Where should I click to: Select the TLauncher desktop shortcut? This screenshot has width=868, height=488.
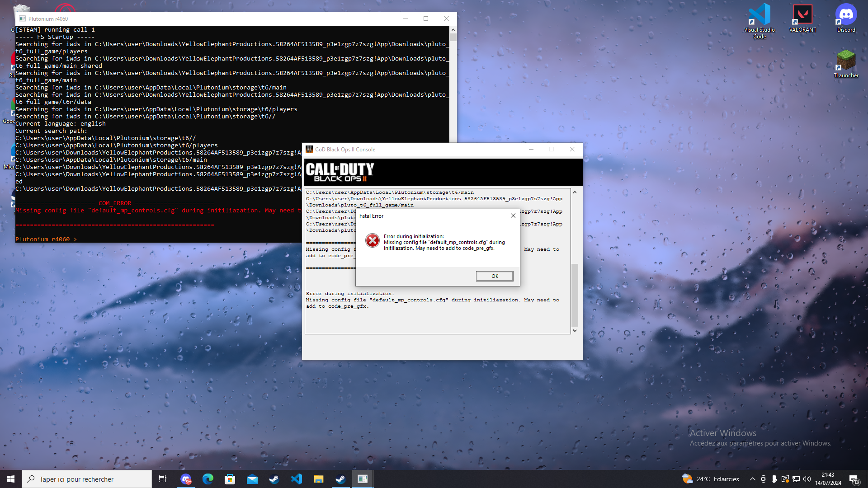pyautogui.click(x=846, y=64)
